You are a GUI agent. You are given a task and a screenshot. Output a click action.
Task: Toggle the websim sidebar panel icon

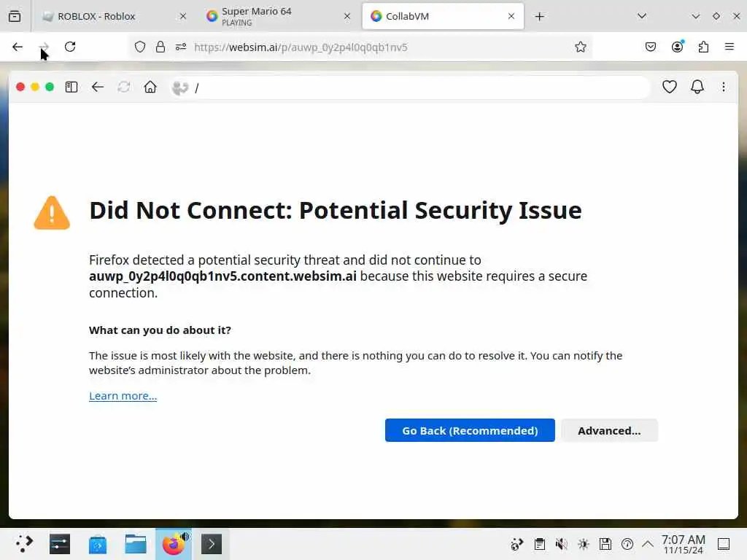(71, 87)
